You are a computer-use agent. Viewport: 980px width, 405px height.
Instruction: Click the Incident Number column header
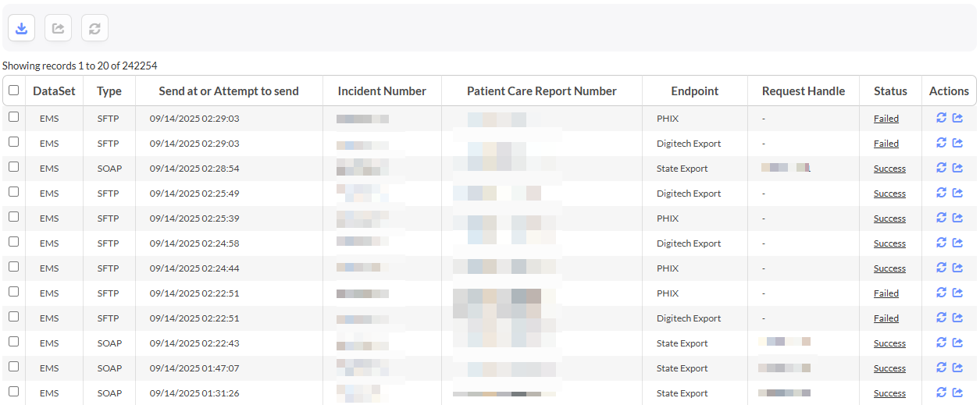click(382, 91)
